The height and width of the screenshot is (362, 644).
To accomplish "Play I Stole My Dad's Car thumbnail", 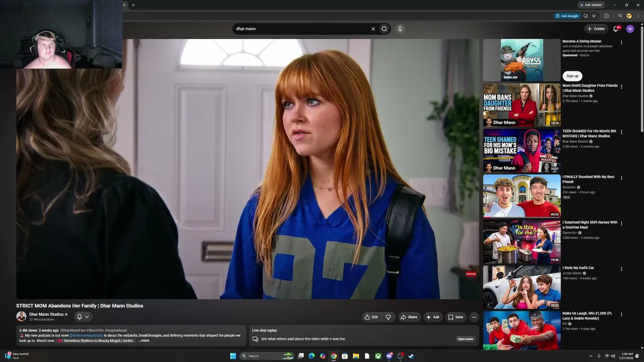I will tap(522, 287).
